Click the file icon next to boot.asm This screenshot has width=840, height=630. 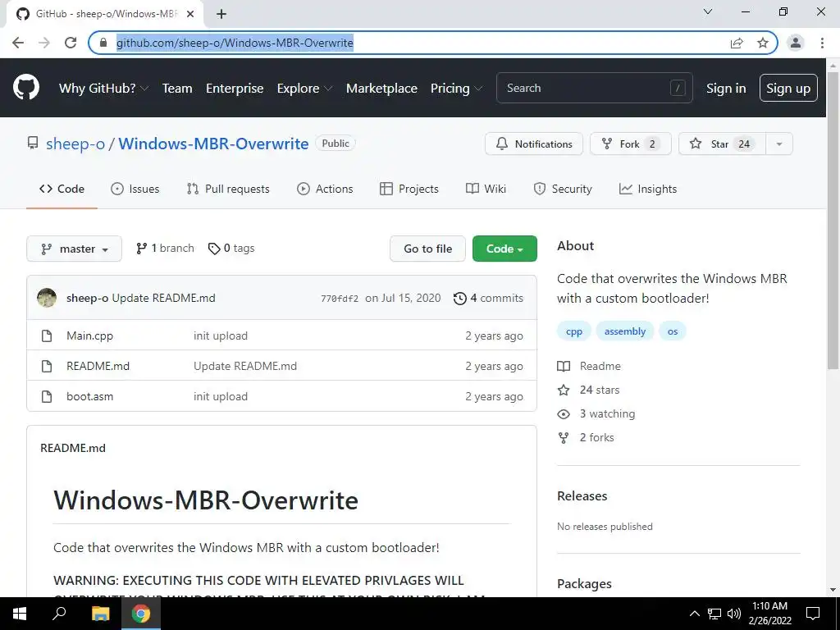pyautogui.click(x=47, y=396)
